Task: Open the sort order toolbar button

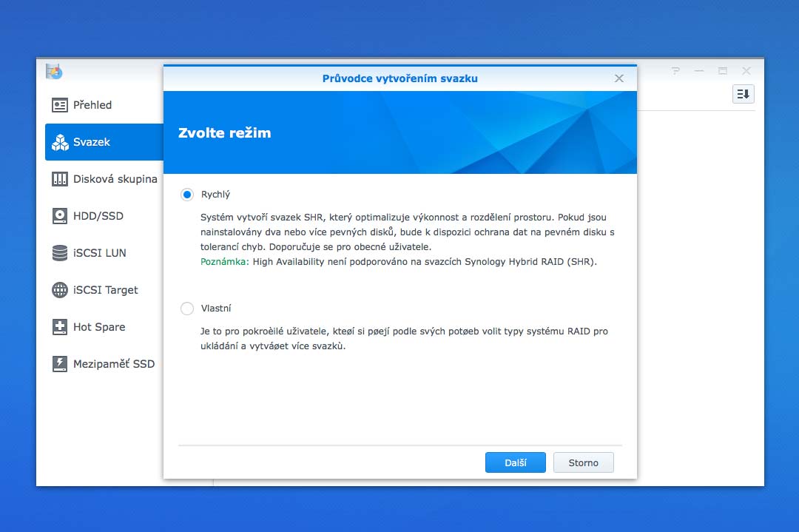Action: point(743,94)
